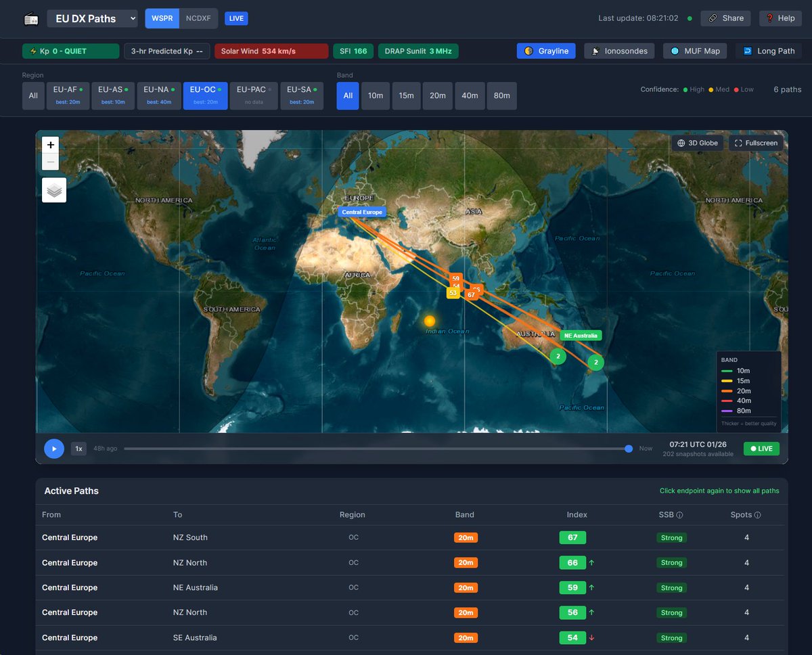Screen dimensions: 812x655
Task: Click the timeline slider handle
Action: click(629, 449)
